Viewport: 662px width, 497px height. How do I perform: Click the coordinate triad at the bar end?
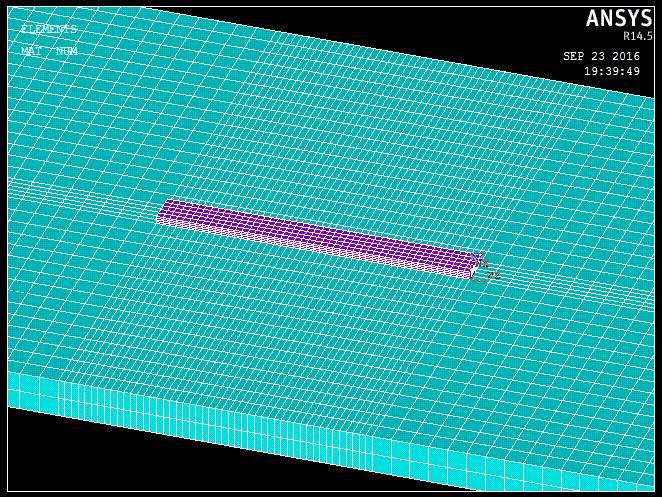485,267
